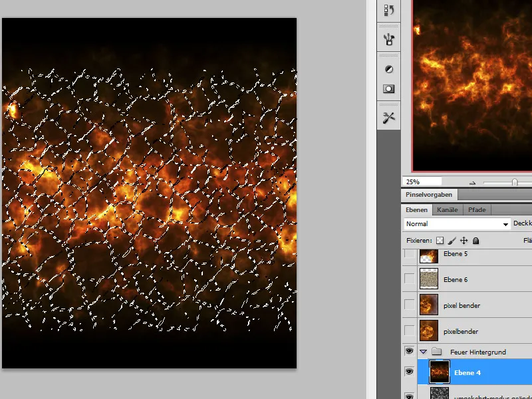Select the pixelbender layer thumbnail
Screen dimensions: 532x399
pos(428,330)
